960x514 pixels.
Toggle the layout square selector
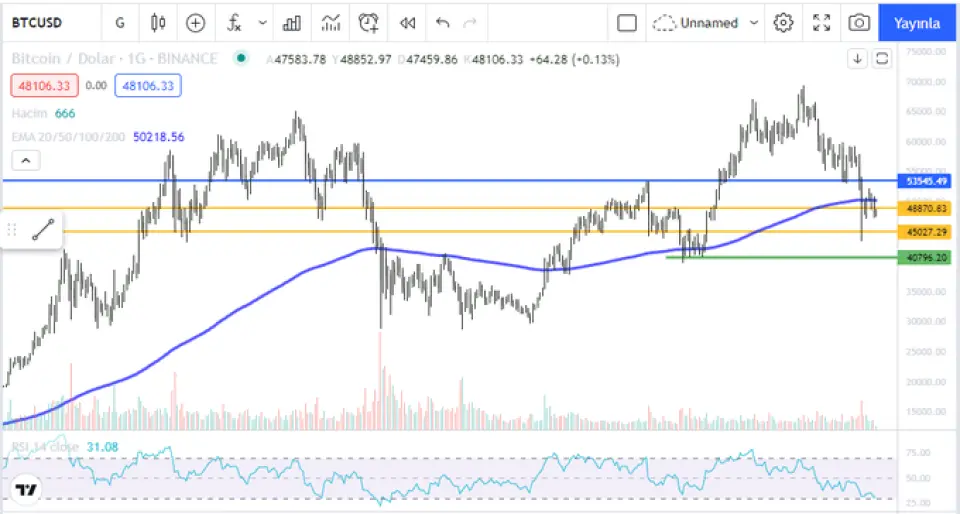click(x=627, y=22)
